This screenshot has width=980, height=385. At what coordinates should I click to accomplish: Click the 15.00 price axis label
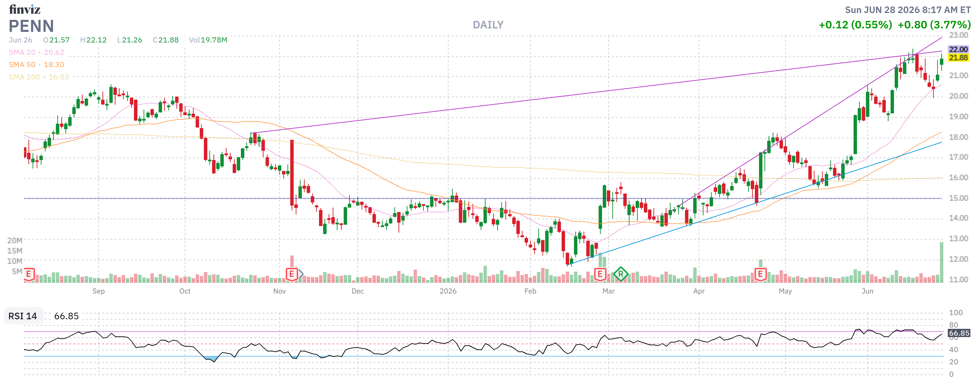click(x=958, y=198)
